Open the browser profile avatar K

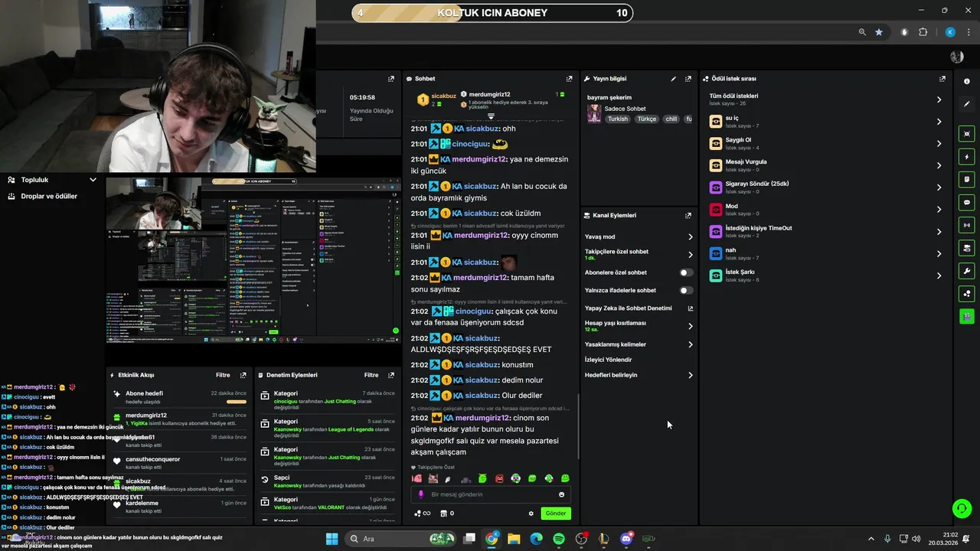click(950, 32)
